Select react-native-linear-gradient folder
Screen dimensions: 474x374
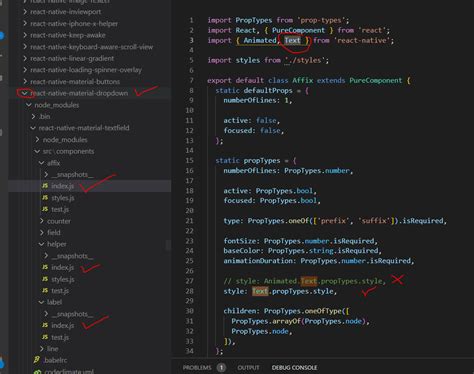72,58
